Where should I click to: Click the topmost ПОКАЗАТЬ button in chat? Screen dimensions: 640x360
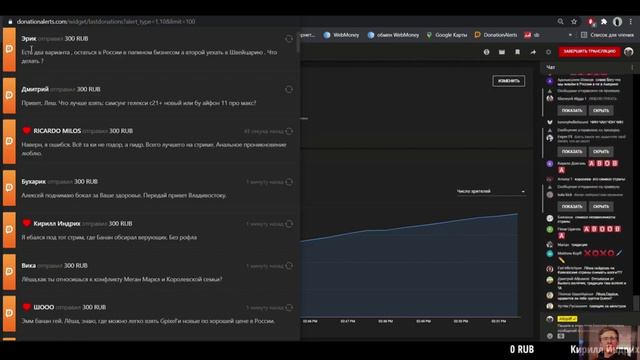click(572, 111)
